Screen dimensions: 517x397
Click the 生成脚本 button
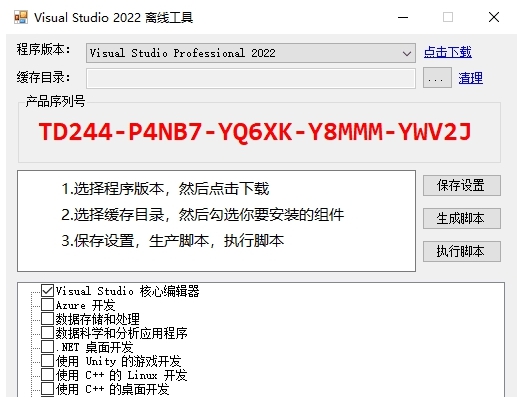[462, 219]
